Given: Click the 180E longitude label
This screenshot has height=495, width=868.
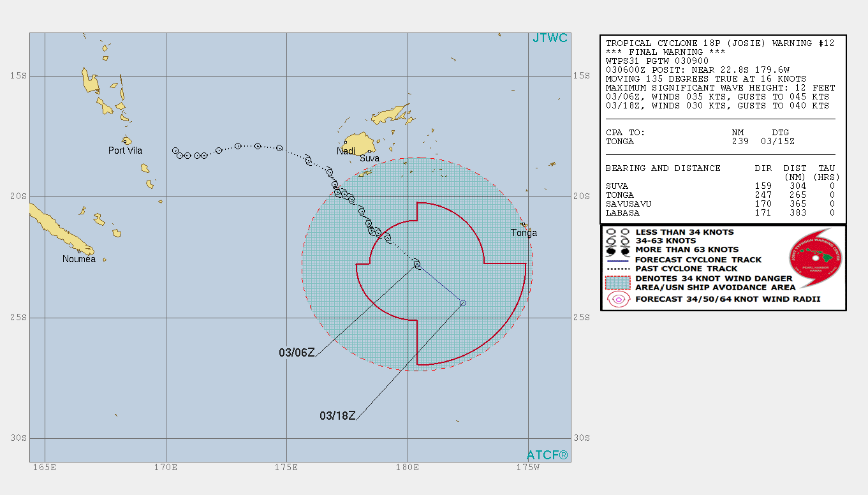Looking at the screenshot, I should coord(407,468).
